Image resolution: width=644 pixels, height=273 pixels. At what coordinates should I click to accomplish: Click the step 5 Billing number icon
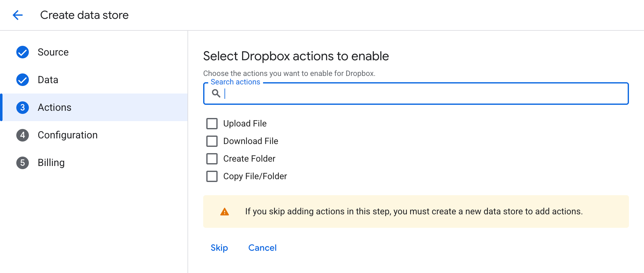[23, 163]
